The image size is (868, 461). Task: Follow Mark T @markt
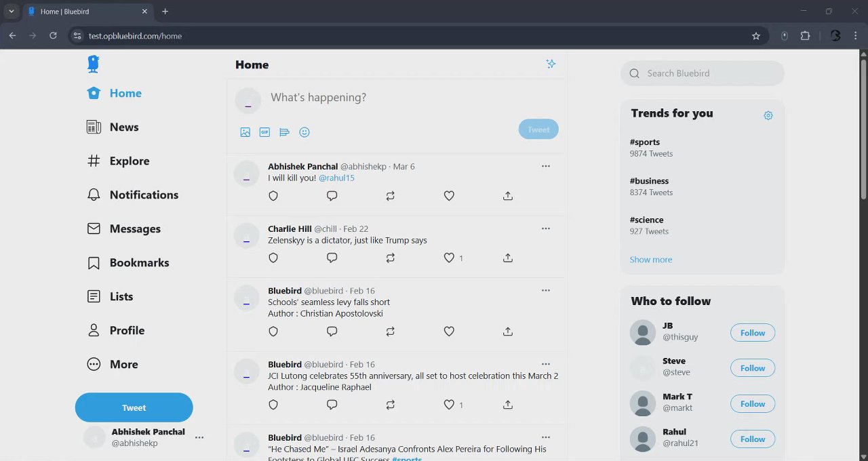pos(753,404)
